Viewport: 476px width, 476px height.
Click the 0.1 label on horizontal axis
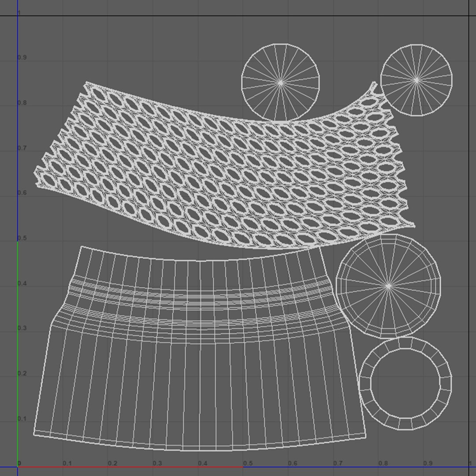pos(67,463)
